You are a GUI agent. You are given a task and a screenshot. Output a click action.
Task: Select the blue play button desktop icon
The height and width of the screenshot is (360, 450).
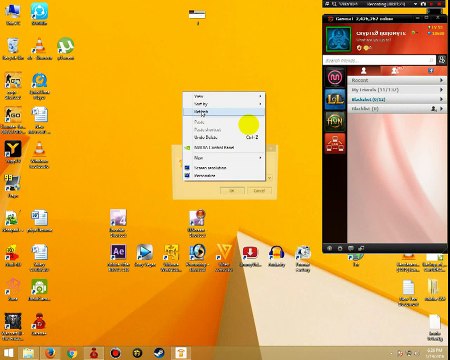(x=145, y=256)
